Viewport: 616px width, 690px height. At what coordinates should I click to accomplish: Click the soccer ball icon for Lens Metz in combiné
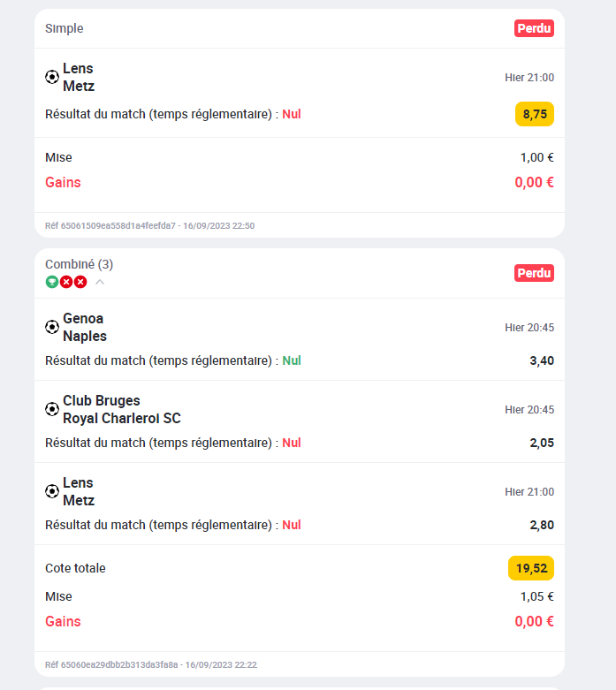[52, 491]
